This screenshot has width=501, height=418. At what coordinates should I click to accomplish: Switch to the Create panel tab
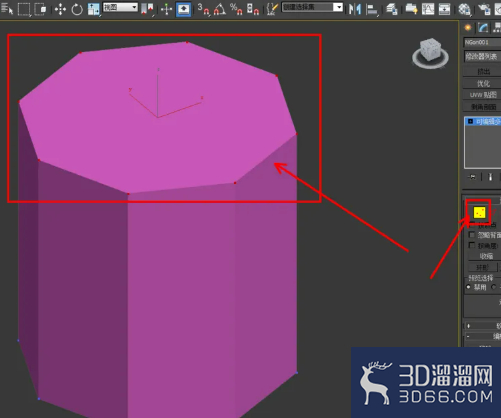pyautogui.click(x=468, y=28)
